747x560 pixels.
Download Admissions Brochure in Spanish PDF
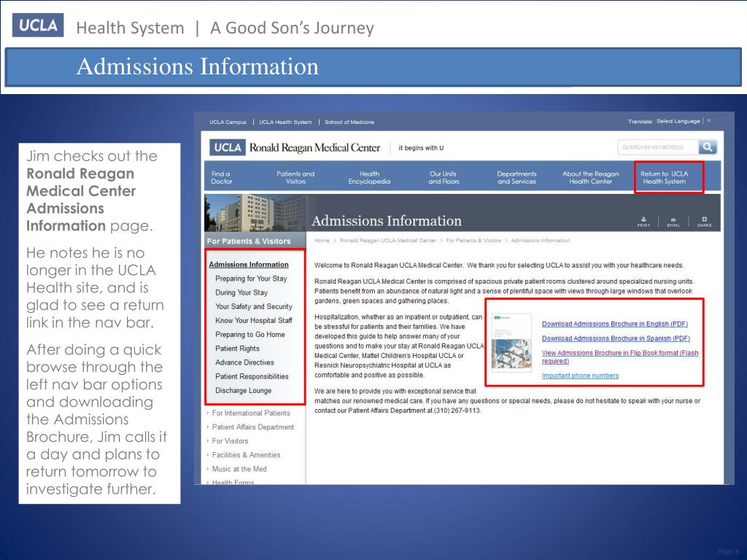tap(616, 338)
